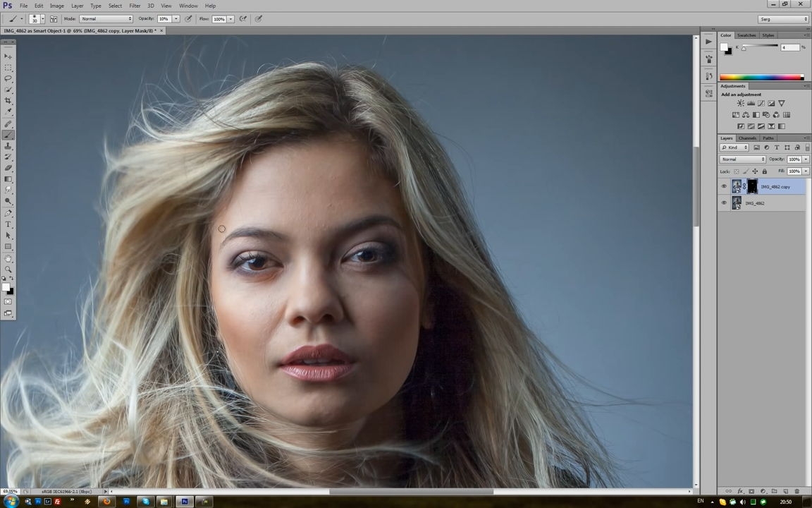Add a Vibrance adjustment
The image size is (812, 508).
click(x=782, y=103)
